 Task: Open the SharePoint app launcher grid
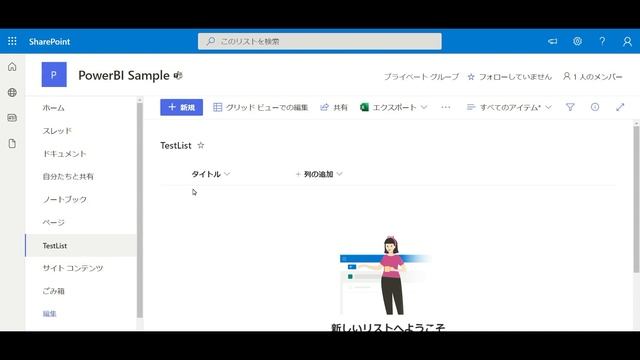12,41
